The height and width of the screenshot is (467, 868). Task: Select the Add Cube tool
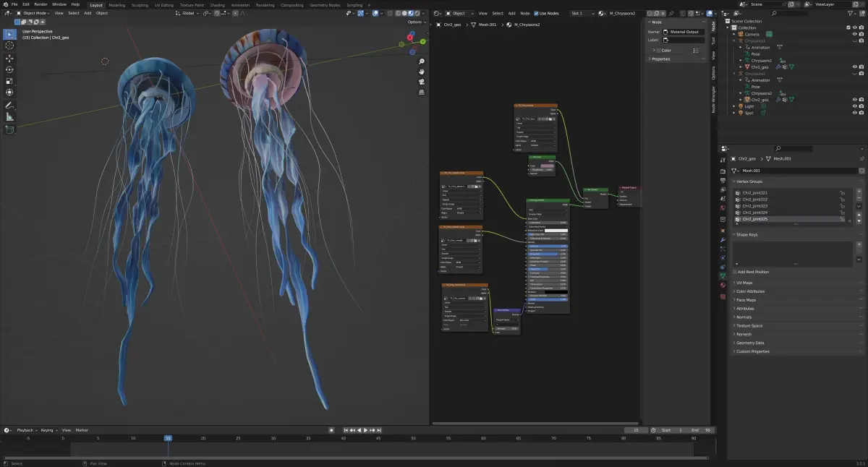[10, 130]
